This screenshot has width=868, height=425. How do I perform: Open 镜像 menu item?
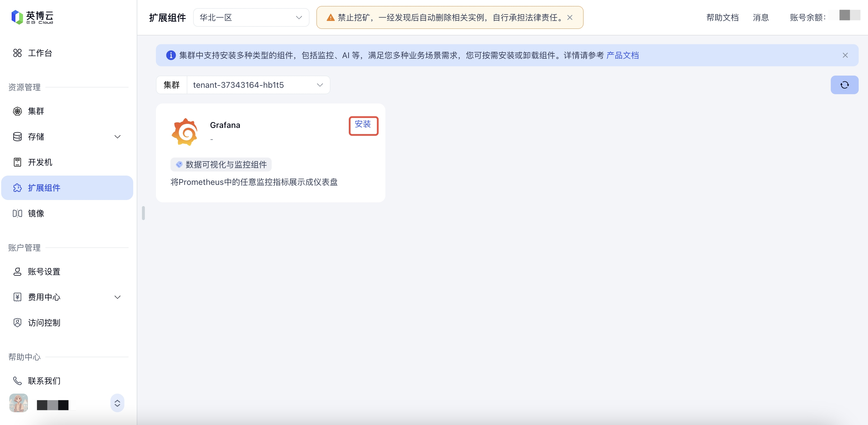pos(67,213)
